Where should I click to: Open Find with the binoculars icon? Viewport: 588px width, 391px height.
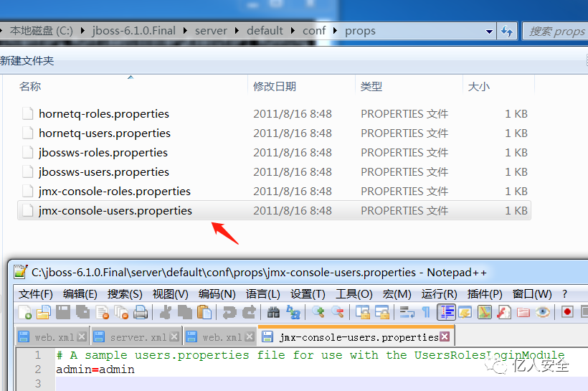[x=273, y=312]
